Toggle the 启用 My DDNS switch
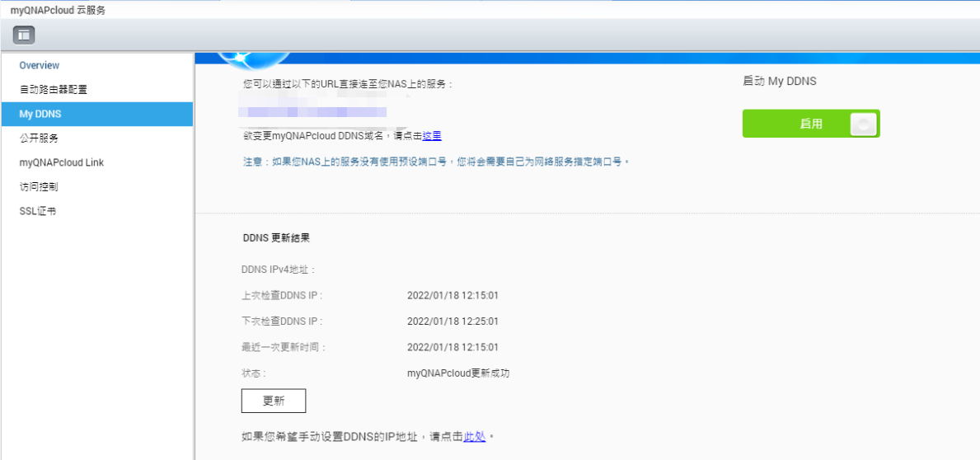The width and height of the screenshot is (980, 460). (x=811, y=124)
